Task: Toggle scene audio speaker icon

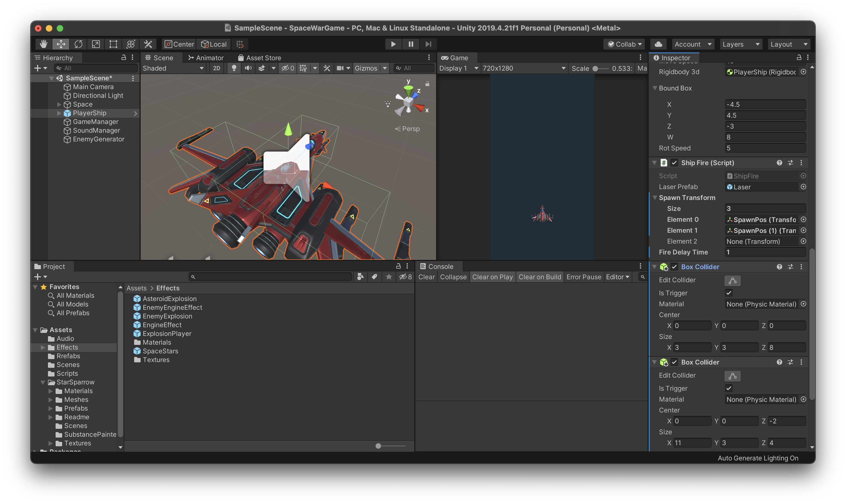Action: click(248, 68)
